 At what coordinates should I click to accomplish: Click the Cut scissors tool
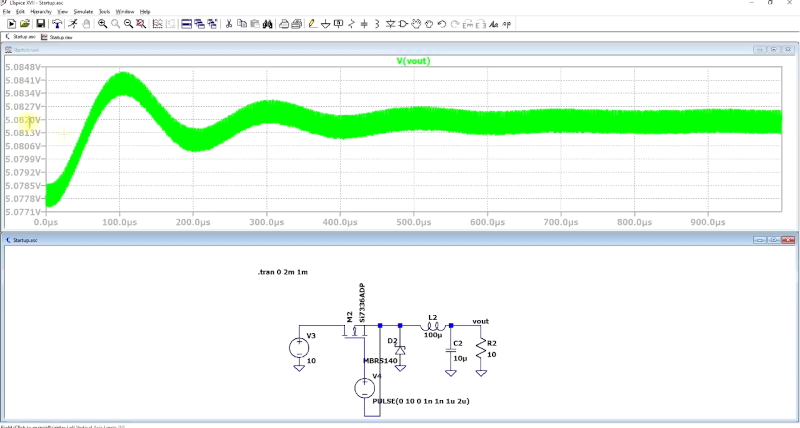[x=229, y=23]
